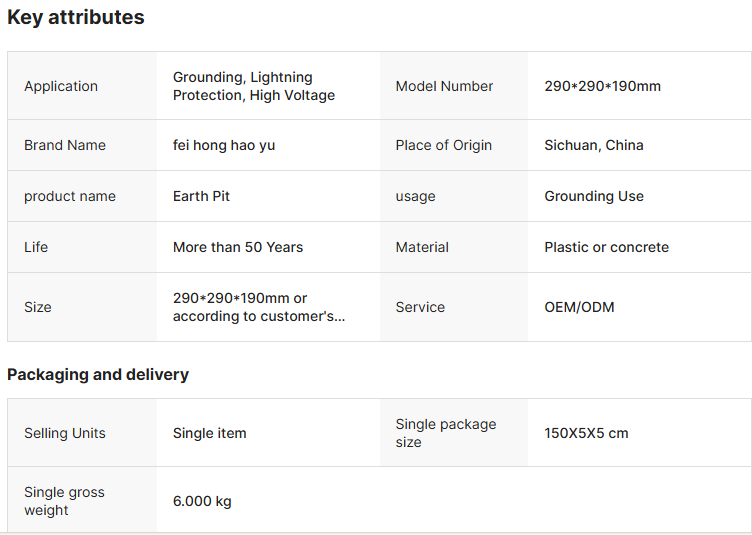Click the Sichuan, China value
752x535 pixels.
594,145
